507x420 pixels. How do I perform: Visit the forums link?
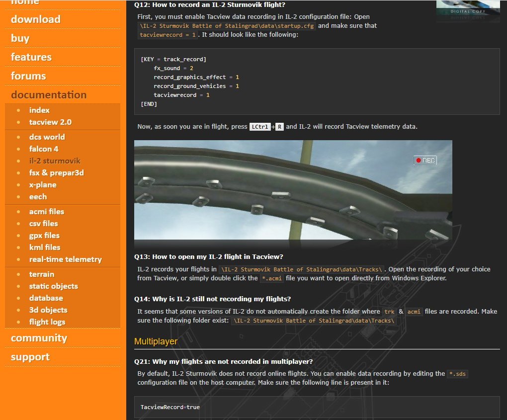click(x=28, y=76)
